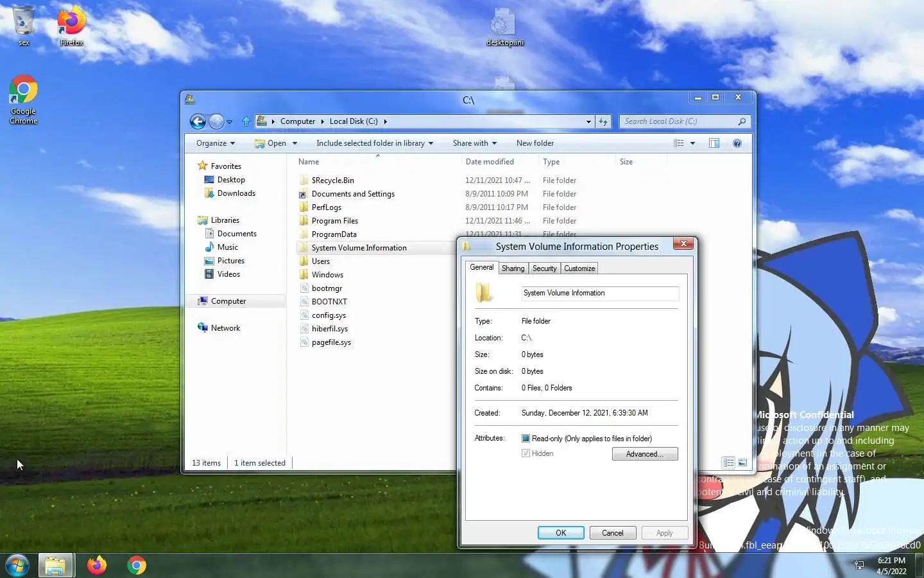
Task: Click the greyed-out Apply button in Properties
Action: [664, 533]
